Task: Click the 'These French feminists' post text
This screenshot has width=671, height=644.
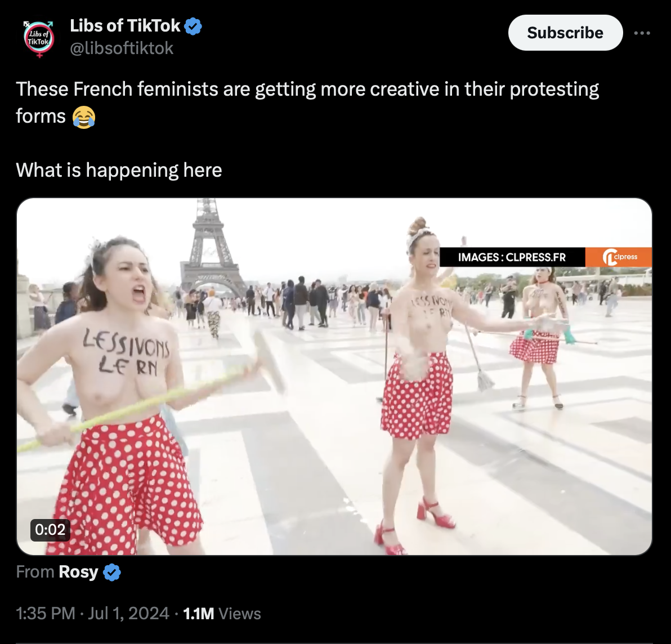Action: (307, 102)
